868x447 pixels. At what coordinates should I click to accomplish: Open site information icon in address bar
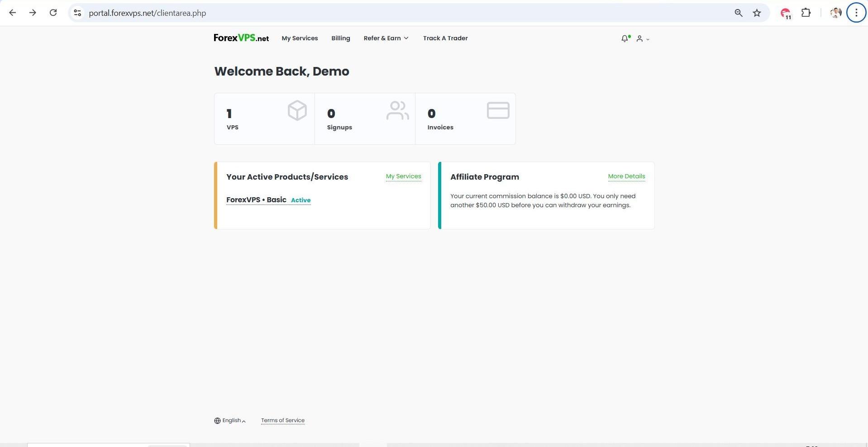77,13
